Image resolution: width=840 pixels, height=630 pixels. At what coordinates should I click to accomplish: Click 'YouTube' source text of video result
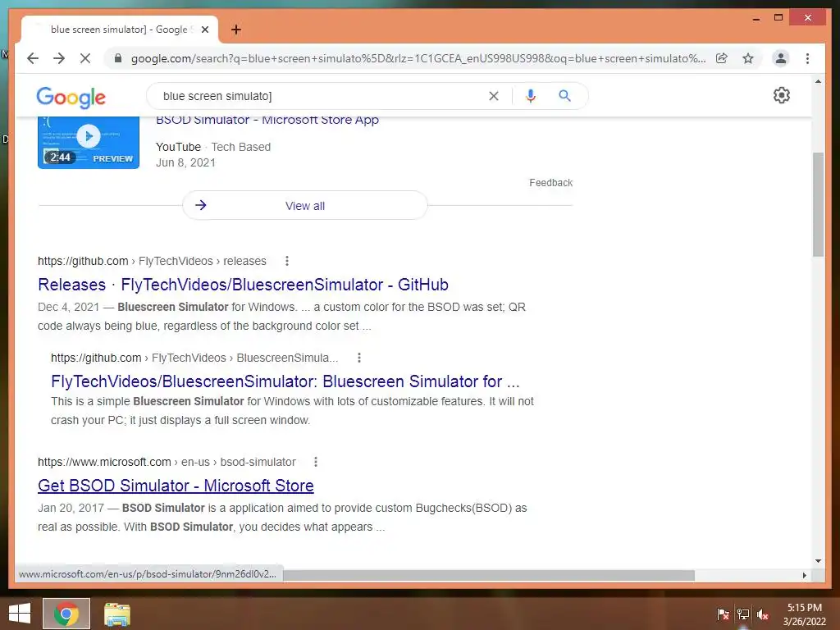tap(178, 147)
